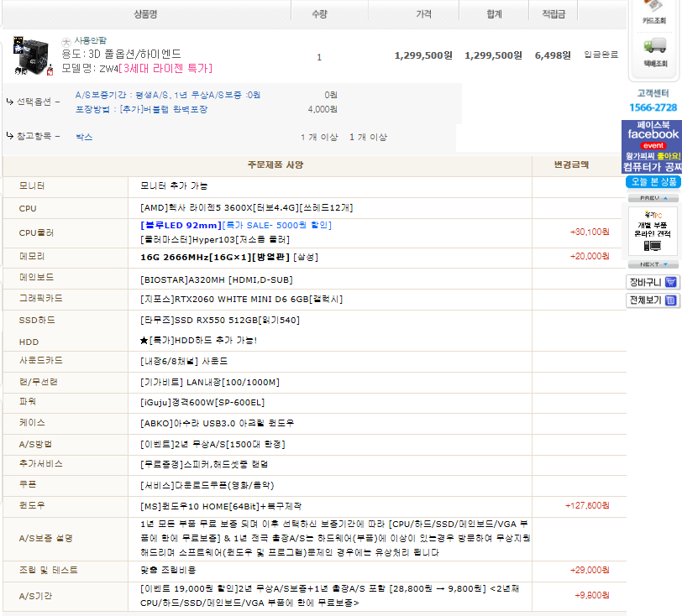The image size is (682, 616).
Task: Click the ABKO 아수라 USB3.0 case spec
Action: point(217,424)
